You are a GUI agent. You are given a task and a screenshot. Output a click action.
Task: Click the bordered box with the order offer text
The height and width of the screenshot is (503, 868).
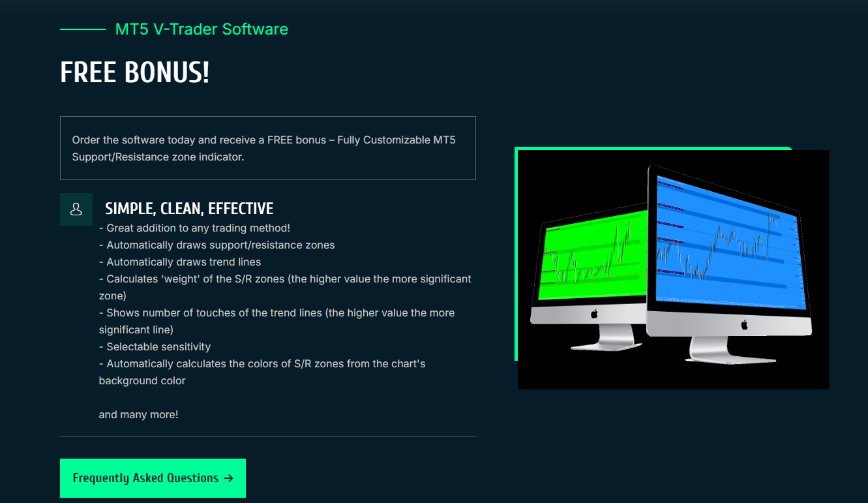pyautogui.click(x=267, y=148)
